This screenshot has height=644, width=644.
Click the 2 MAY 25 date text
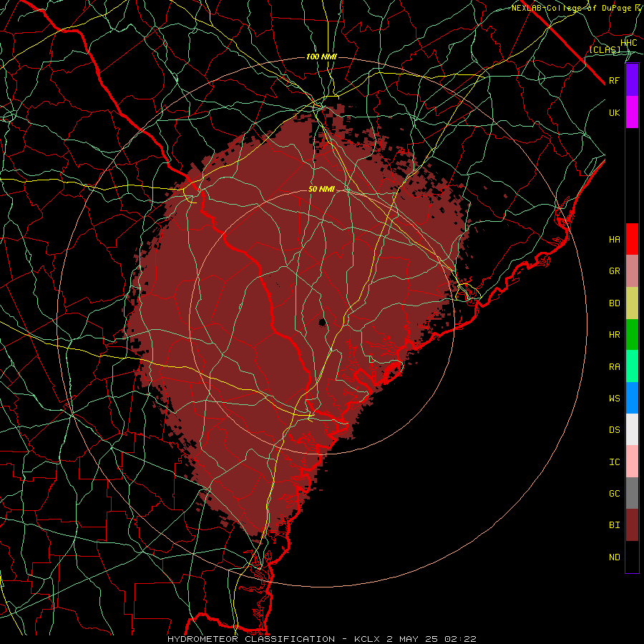(x=411, y=639)
